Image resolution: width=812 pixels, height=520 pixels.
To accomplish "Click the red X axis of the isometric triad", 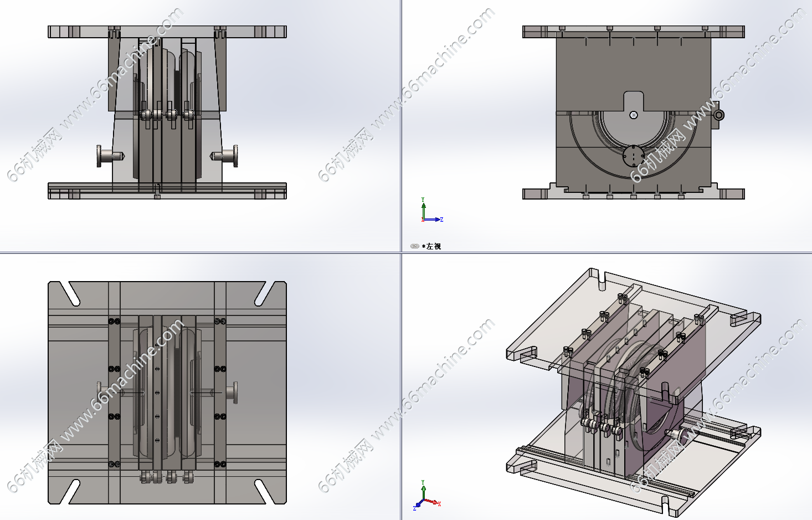I will point(433,502).
